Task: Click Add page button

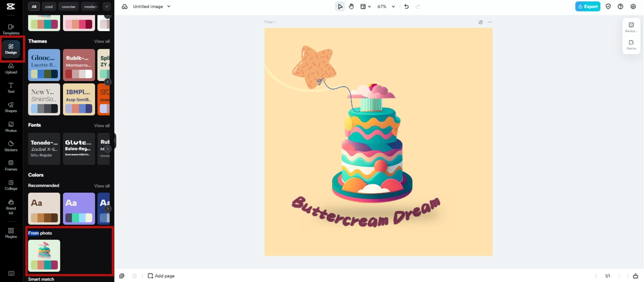Action: pyautogui.click(x=161, y=276)
